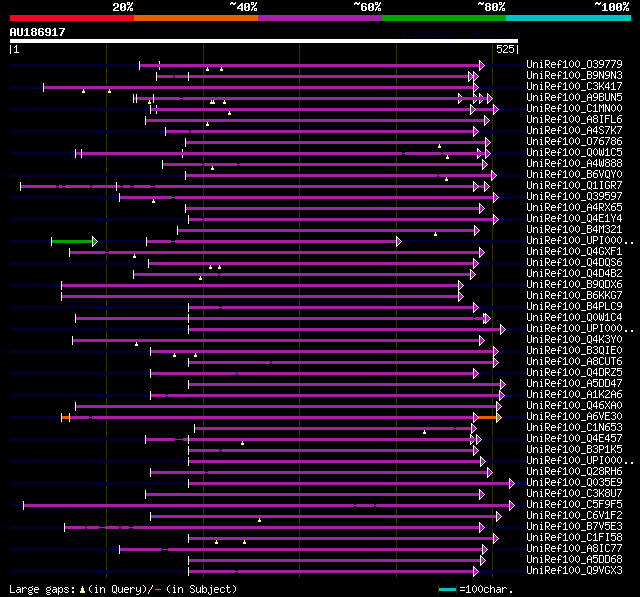Viewport: 640px width, 597px height.
Task: Open the UniRef100_Q4GXF1 hit
Action: (574, 252)
